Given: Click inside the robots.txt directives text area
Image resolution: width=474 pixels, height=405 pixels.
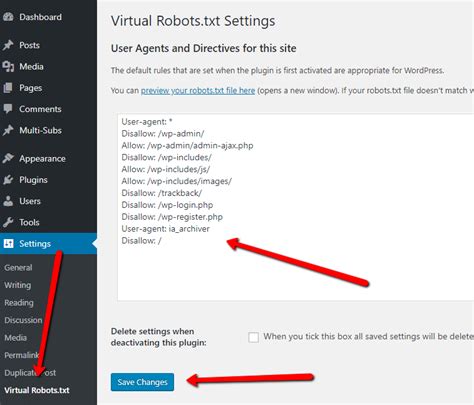Looking at the screenshot, I should tap(296, 207).
